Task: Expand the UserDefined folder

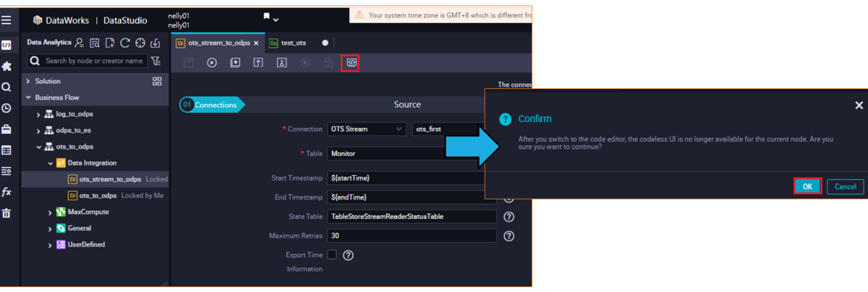Action: 50,245
